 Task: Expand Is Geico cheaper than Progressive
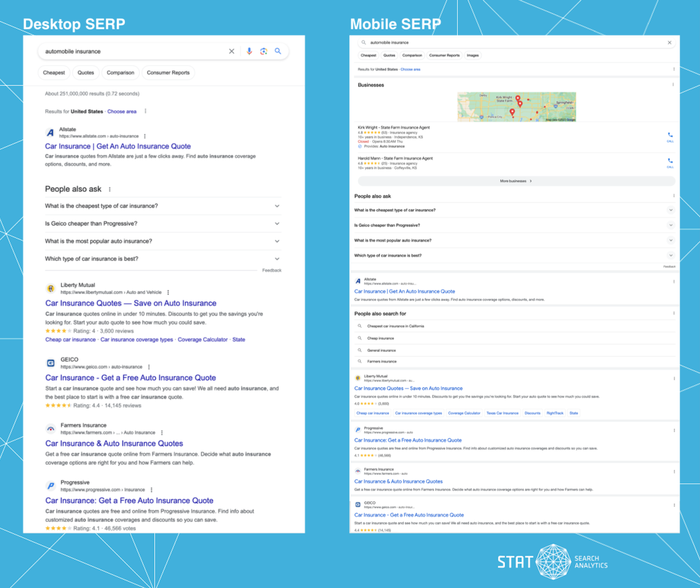coord(277,225)
